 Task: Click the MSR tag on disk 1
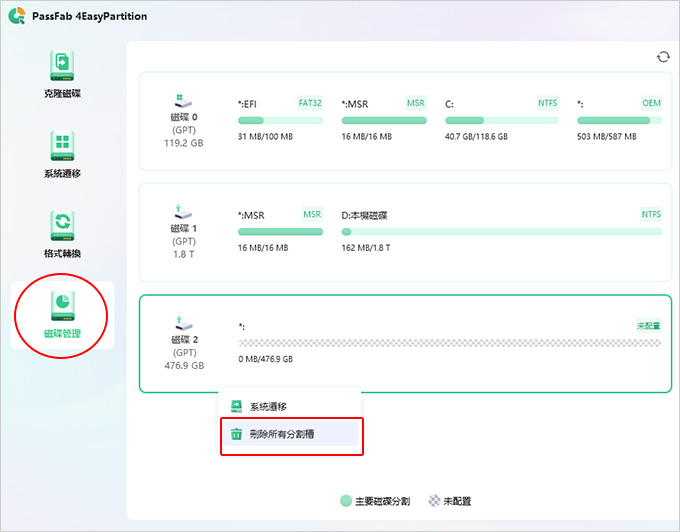point(312,214)
